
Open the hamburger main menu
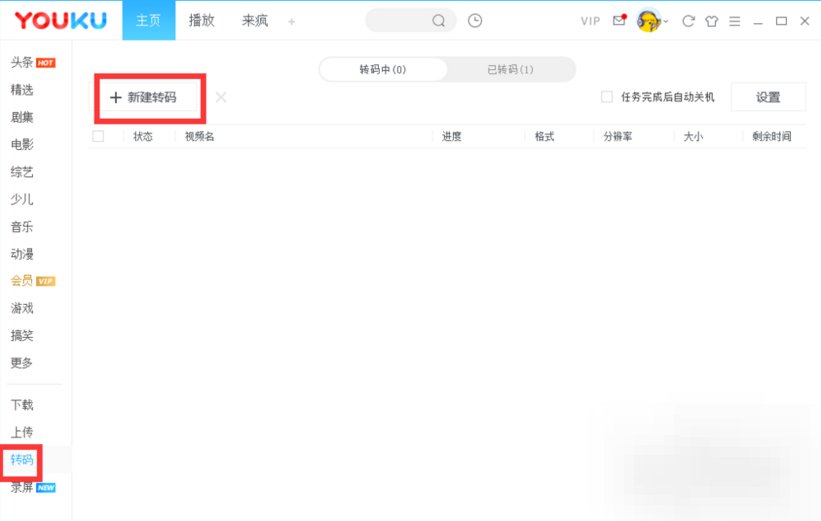[735, 21]
